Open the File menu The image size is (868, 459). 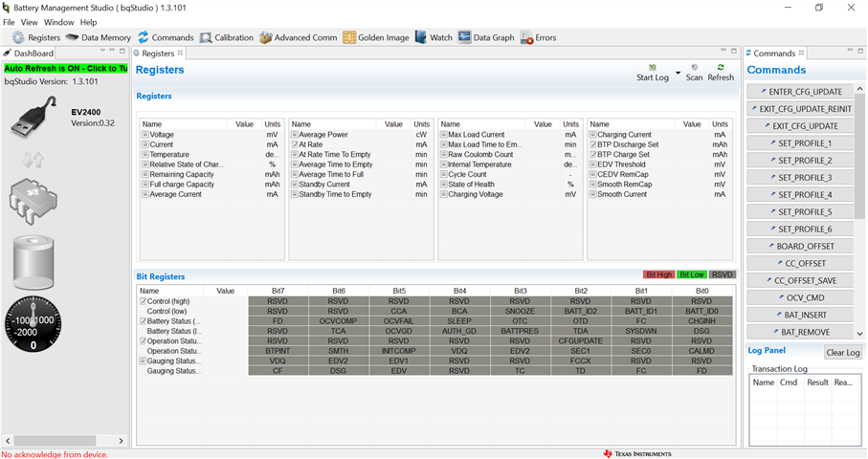click(9, 22)
